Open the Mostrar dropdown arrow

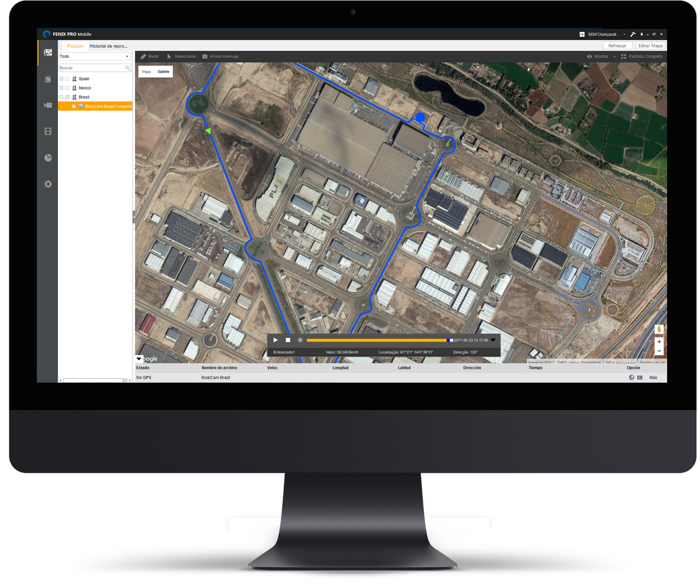pyautogui.click(x=614, y=57)
